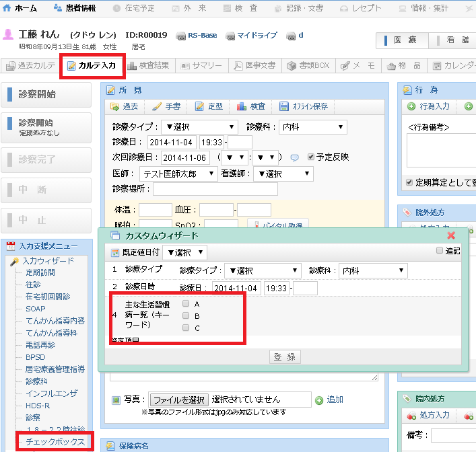
Task: Click 診療日 date input field
Action: click(172, 142)
